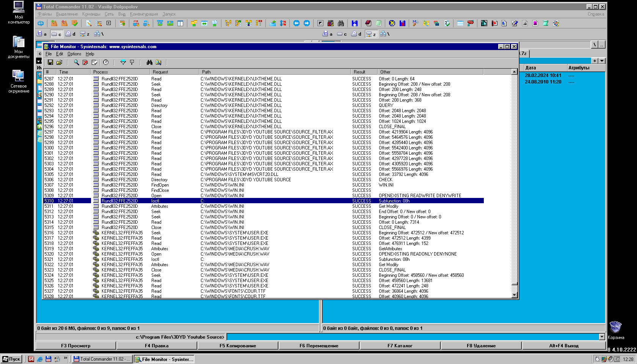This screenshot has width=637, height=364.
Task: Click F8 Удаление button
Action: coord(481,345)
